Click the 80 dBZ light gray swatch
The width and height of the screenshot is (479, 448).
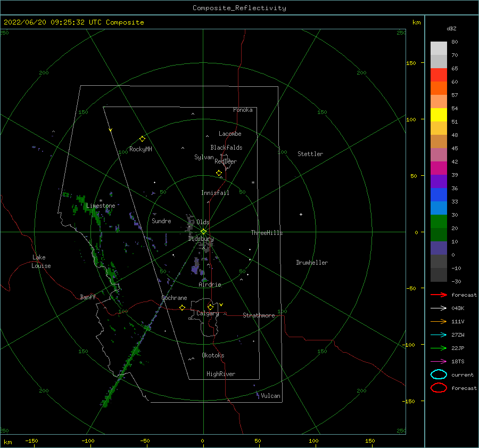pyautogui.click(x=439, y=48)
